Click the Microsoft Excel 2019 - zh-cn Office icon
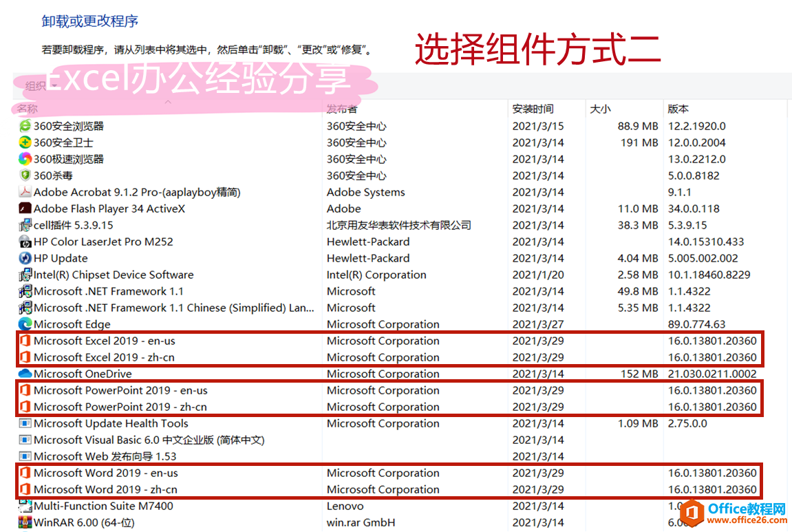Image resolution: width=792 pixels, height=532 pixels. (x=25, y=357)
